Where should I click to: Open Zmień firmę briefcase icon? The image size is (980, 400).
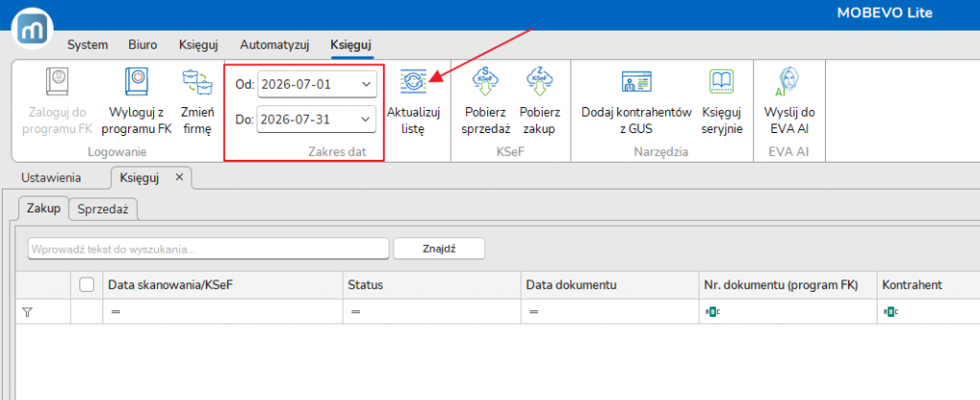click(197, 82)
